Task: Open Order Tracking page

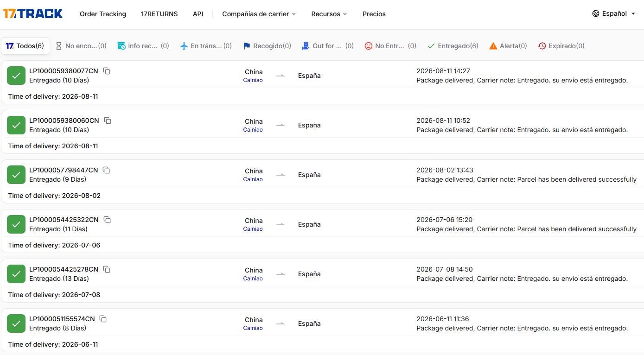Action: tap(103, 14)
